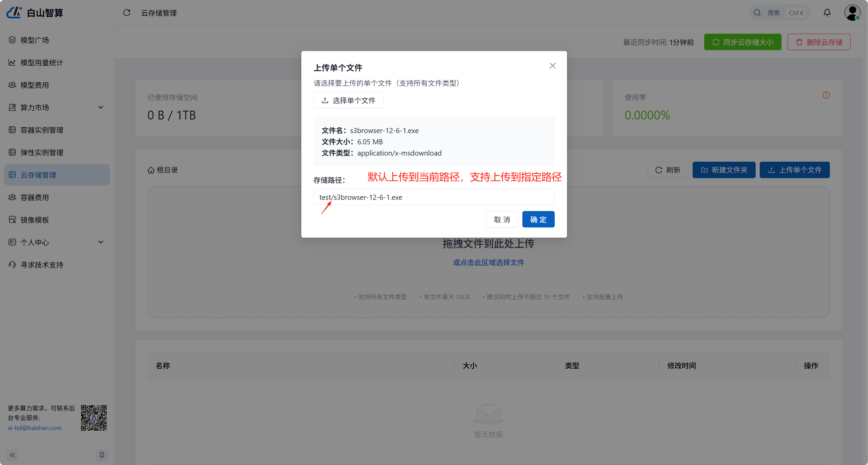Click the pin icon at sidebar bottom
This screenshot has width=868, height=465.
pyautogui.click(x=102, y=455)
